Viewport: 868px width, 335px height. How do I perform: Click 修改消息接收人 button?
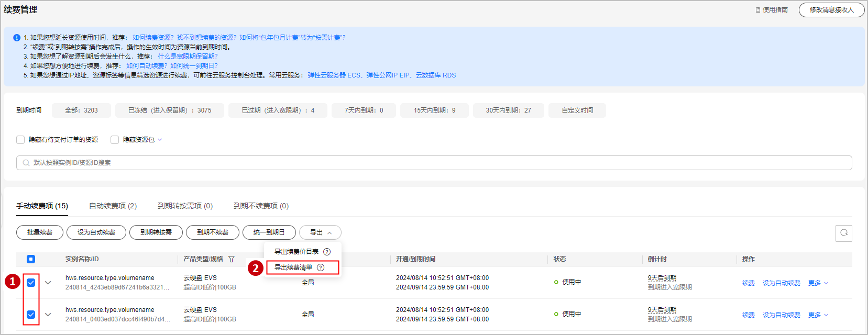(831, 10)
